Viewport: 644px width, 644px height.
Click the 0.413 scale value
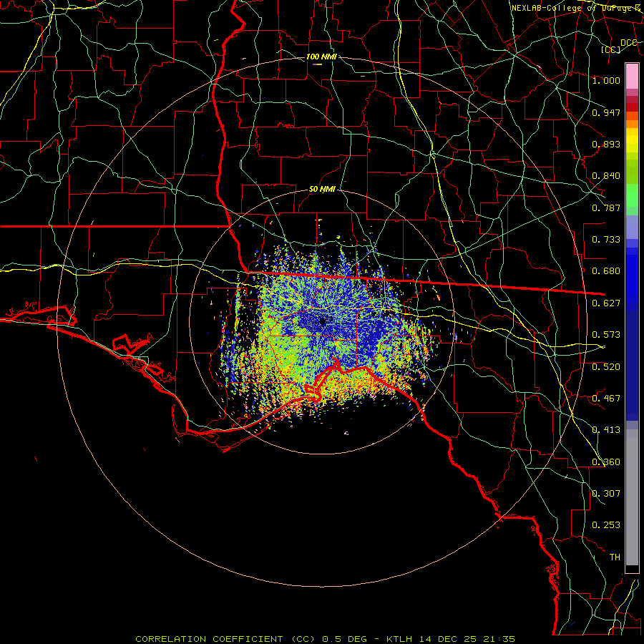point(606,430)
